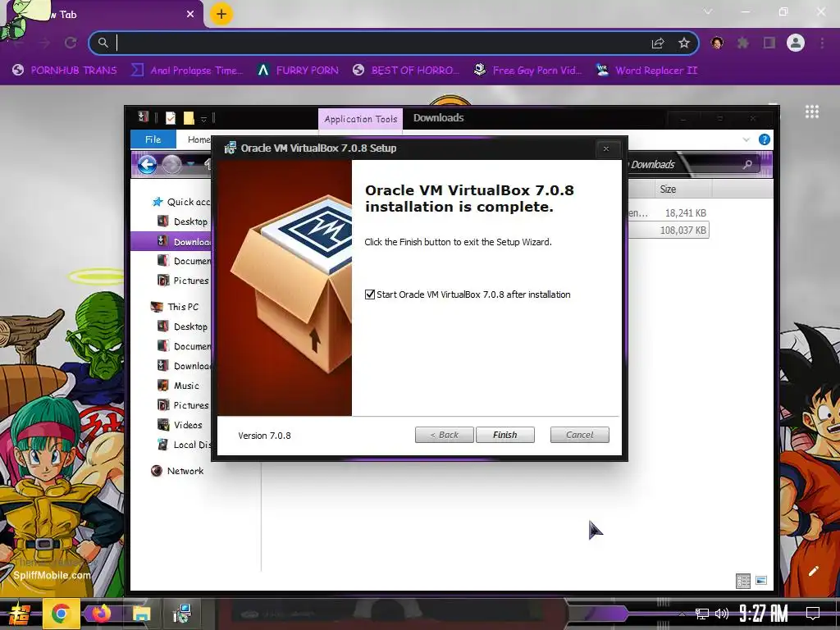840x630 pixels.
Task: Open the volume icon in system tray
Action: [722, 614]
